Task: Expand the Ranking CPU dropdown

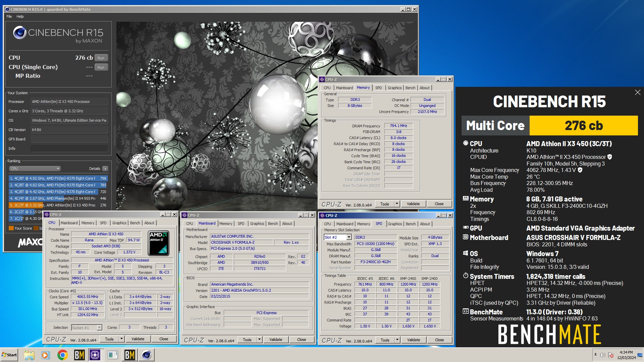Action: 35,169
